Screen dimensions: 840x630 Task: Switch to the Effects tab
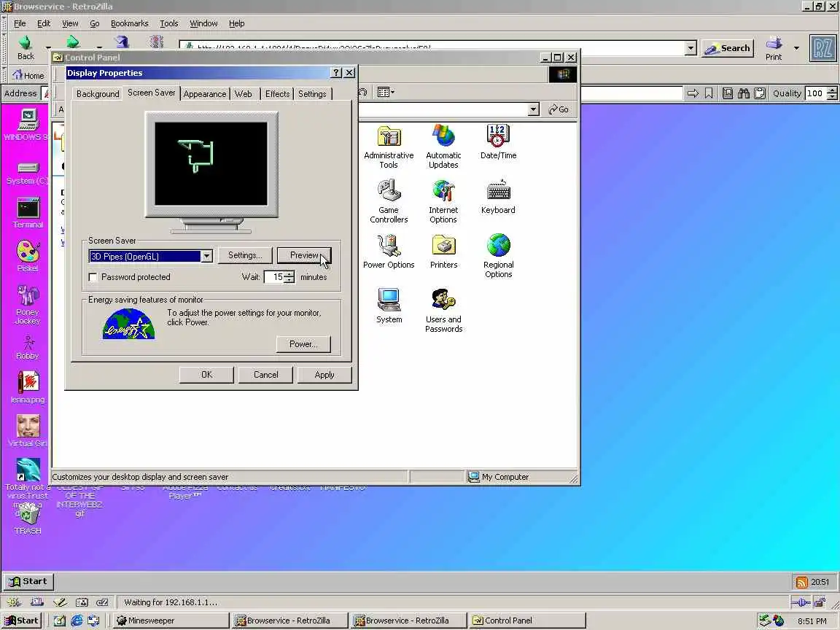tap(278, 94)
